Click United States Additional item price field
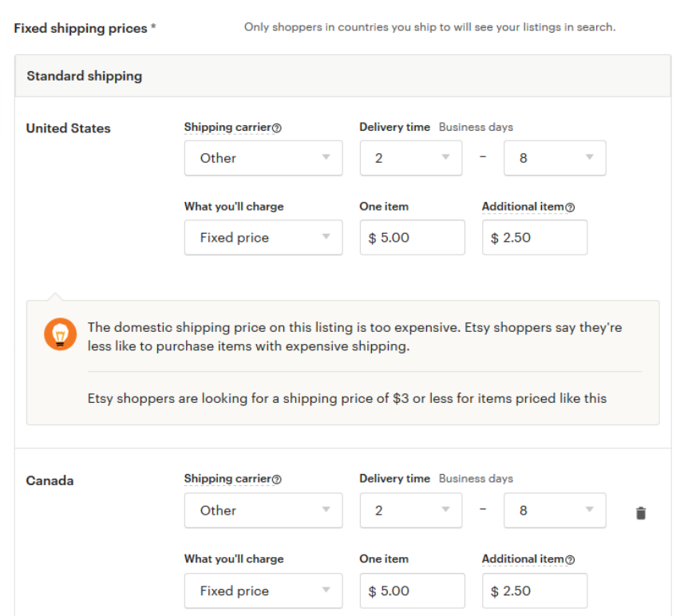Viewport: 684px width, 616px height. tap(535, 237)
